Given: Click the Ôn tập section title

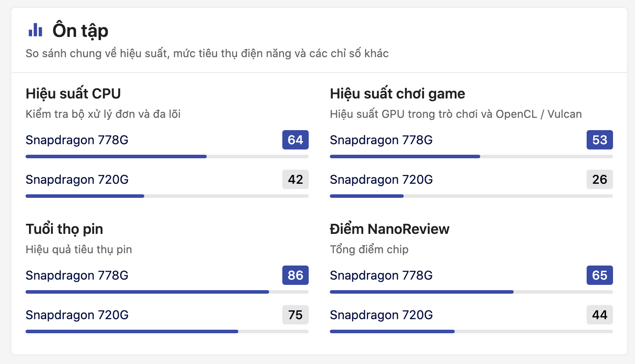Looking at the screenshot, I should (80, 31).
